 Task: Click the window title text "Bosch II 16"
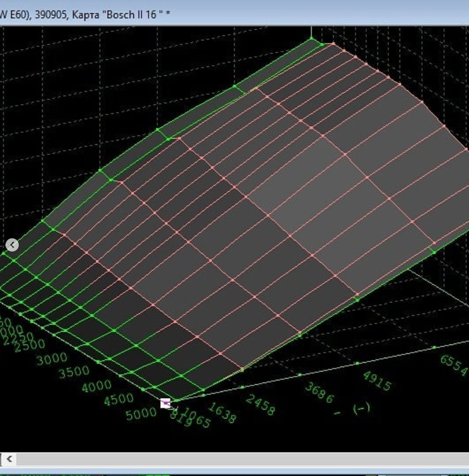130,14
